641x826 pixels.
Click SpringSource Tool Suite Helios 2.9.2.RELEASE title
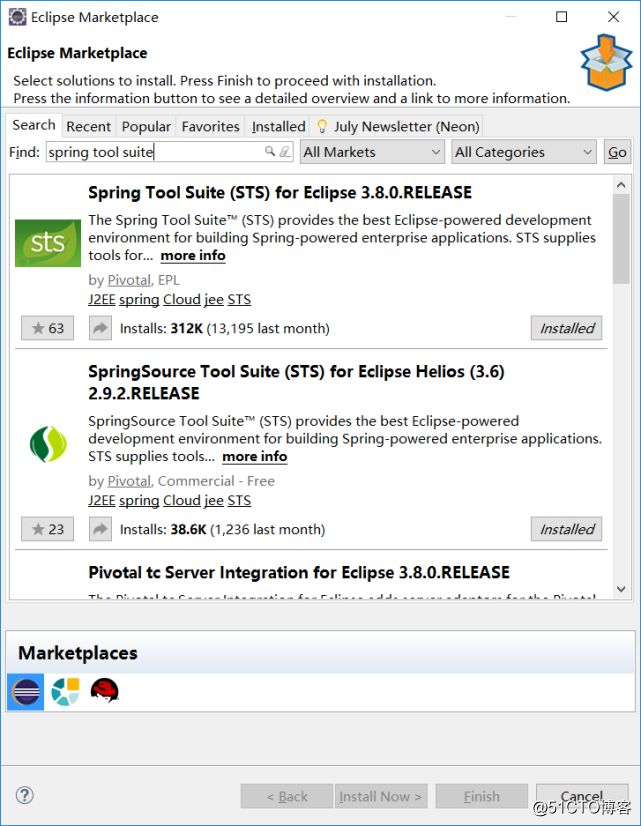point(296,382)
